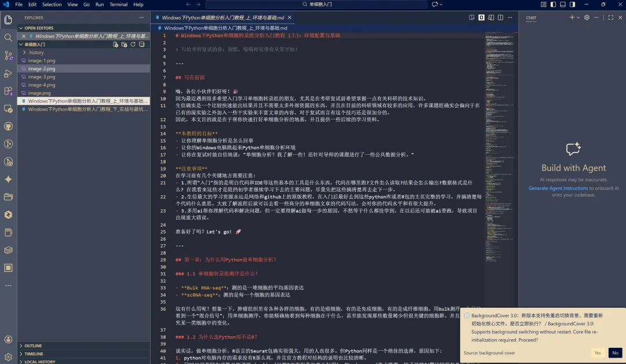This screenshot has height=364, width=626.
Task: Open Remote Explorer in activity bar
Action: pyautogui.click(x=8, y=108)
